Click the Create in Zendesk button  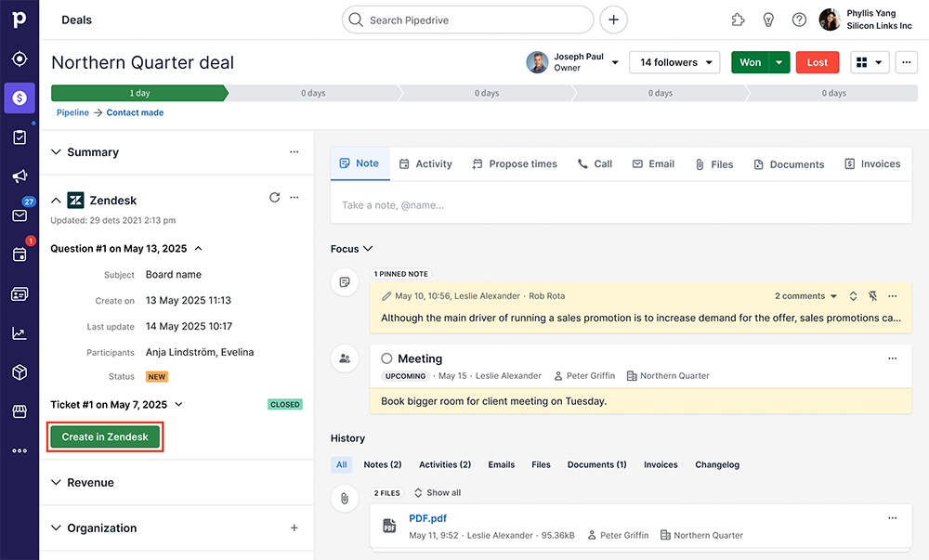(x=105, y=436)
